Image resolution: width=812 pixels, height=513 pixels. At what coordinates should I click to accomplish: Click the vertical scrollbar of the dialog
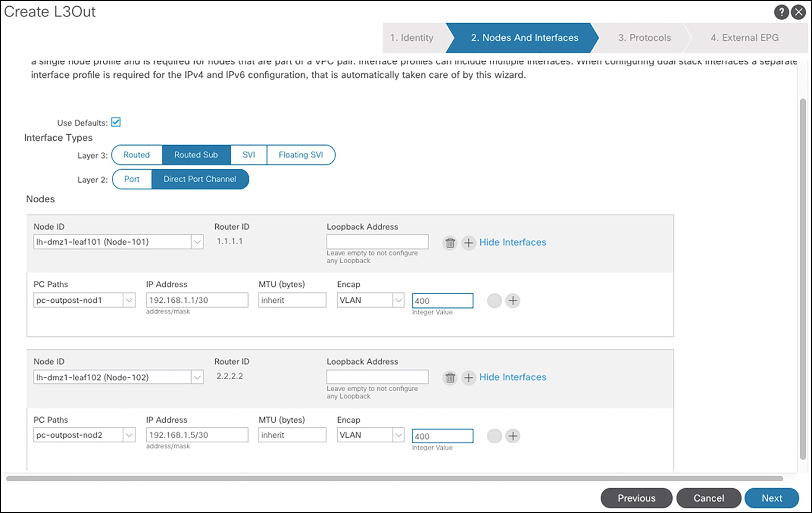[x=803, y=279]
